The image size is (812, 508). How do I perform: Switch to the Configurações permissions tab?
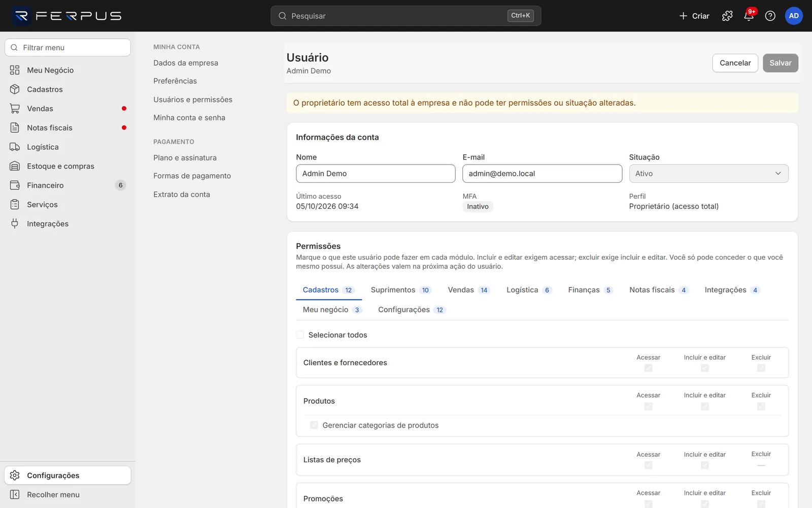[x=412, y=310]
